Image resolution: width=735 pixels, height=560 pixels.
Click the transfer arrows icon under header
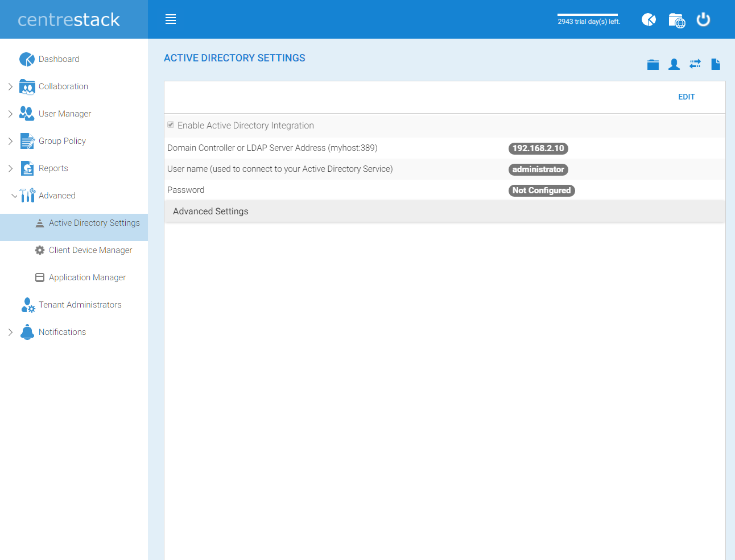695,64
